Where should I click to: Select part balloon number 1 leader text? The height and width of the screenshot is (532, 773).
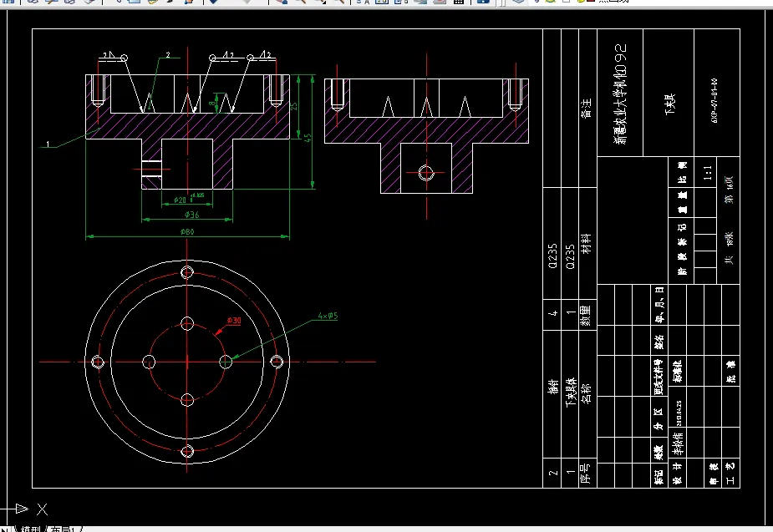click(x=48, y=144)
